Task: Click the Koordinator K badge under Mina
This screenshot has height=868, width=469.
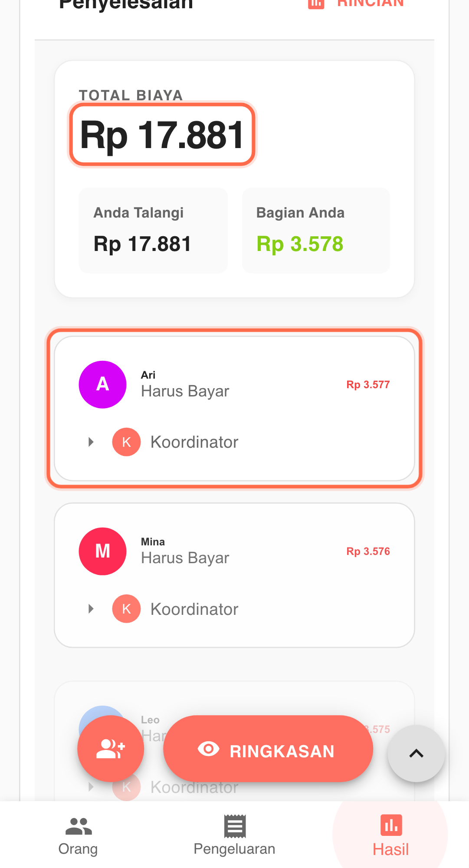Action: click(126, 609)
